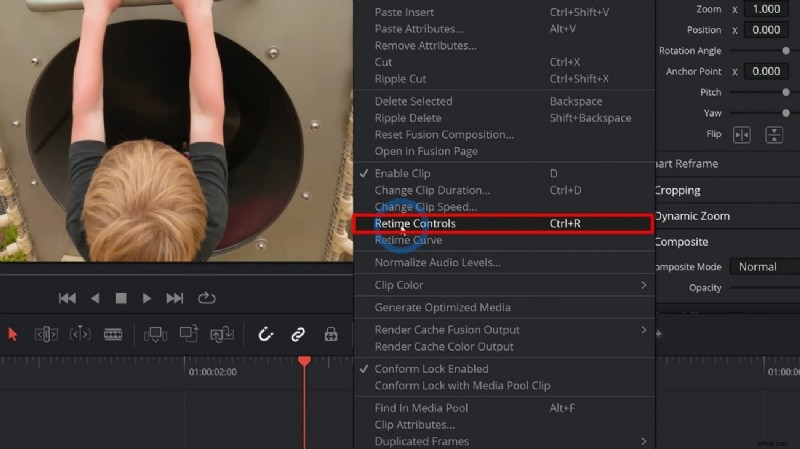Expand Render Cache Fusion Output submenu

(504, 330)
